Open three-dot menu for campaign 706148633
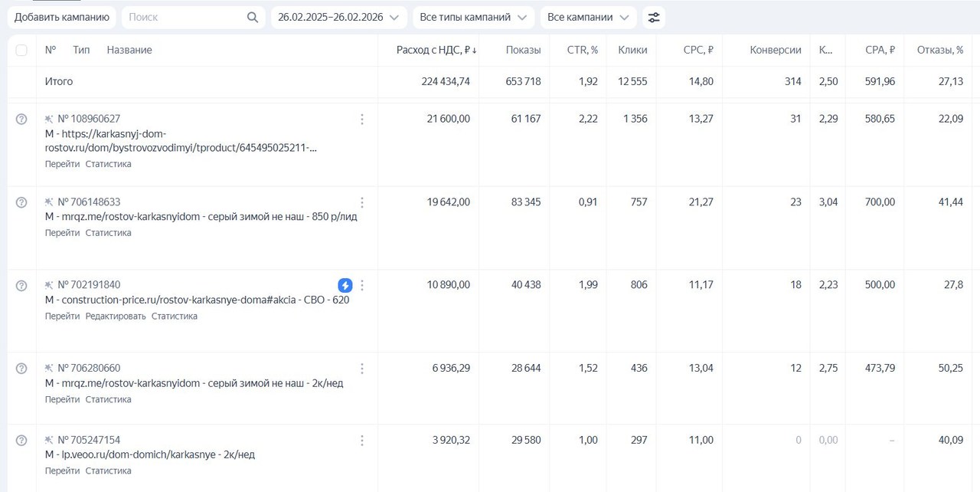 pyautogui.click(x=362, y=202)
